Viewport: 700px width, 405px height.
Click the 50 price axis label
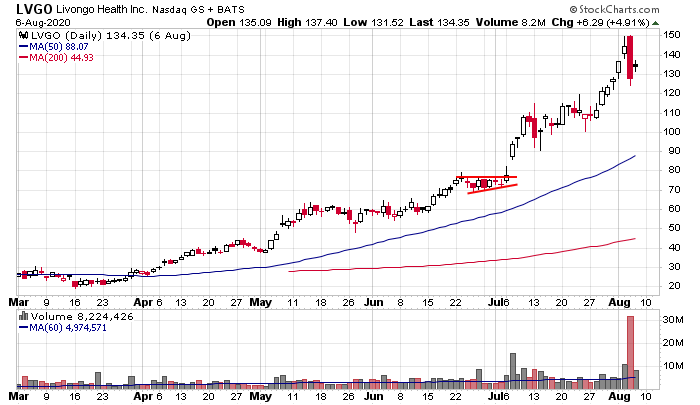pos(674,228)
